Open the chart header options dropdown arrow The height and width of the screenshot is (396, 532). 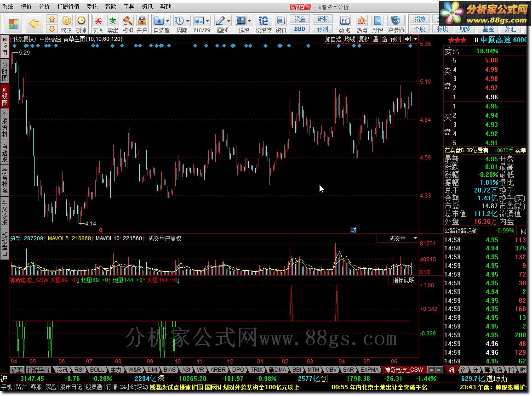[415, 39]
